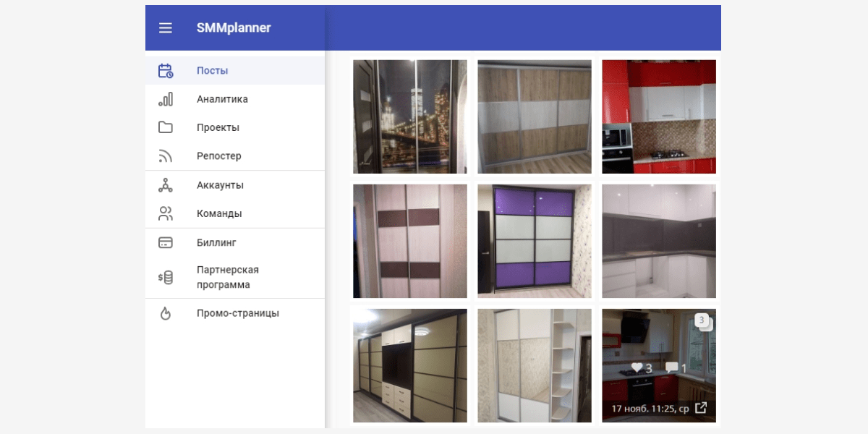Open the hamburger menu
Viewport: 868px width, 434px height.
coord(166,27)
